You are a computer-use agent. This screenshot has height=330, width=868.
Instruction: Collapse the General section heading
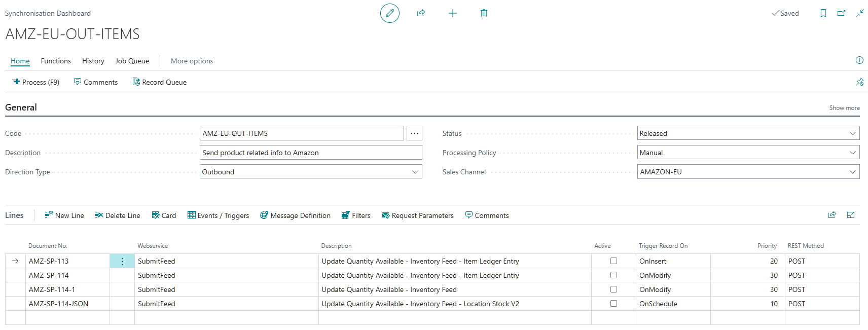tap(21, 107)
